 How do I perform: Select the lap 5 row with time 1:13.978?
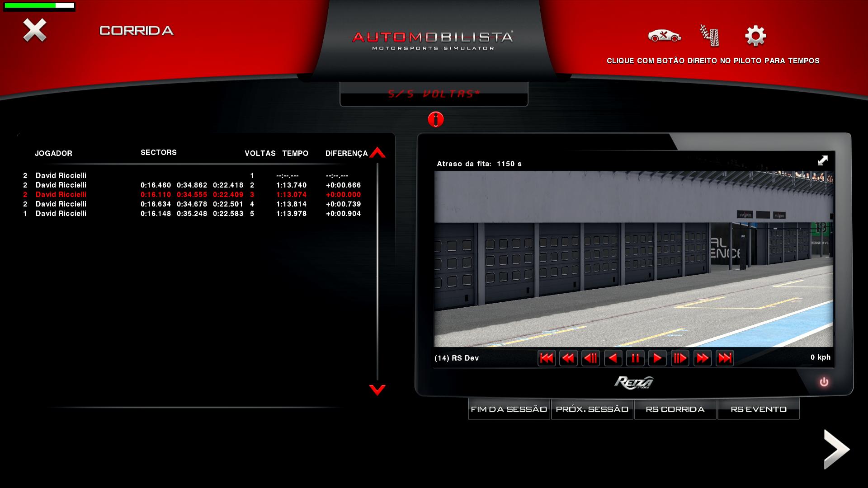point(192,213)
